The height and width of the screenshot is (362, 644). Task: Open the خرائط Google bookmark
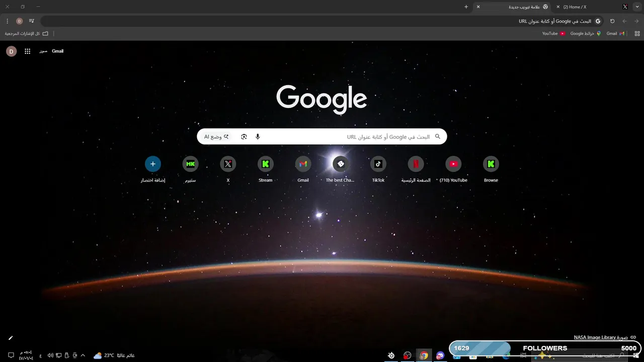tap(585, 34)
